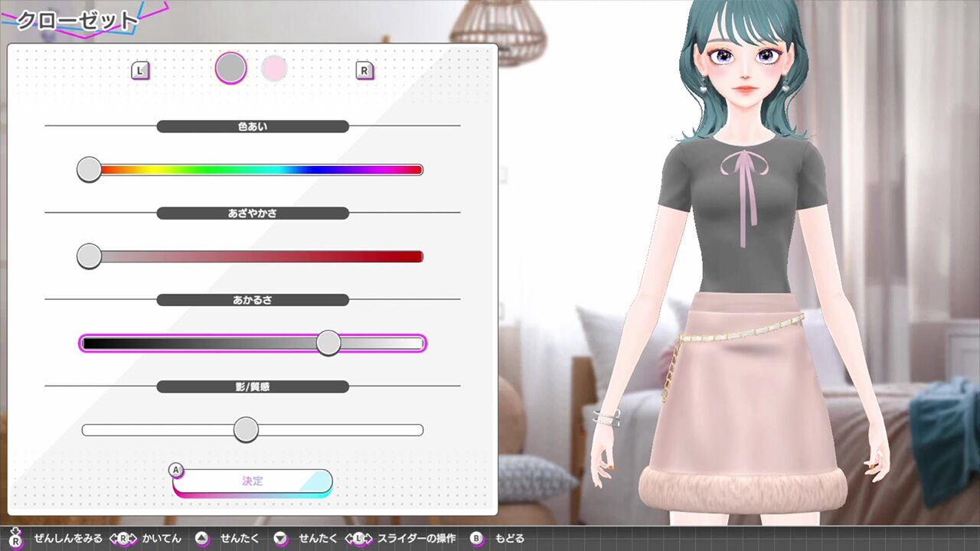Click the ぜんしんをみる label
The image size is (980, 551).
(x=67, y=538)
